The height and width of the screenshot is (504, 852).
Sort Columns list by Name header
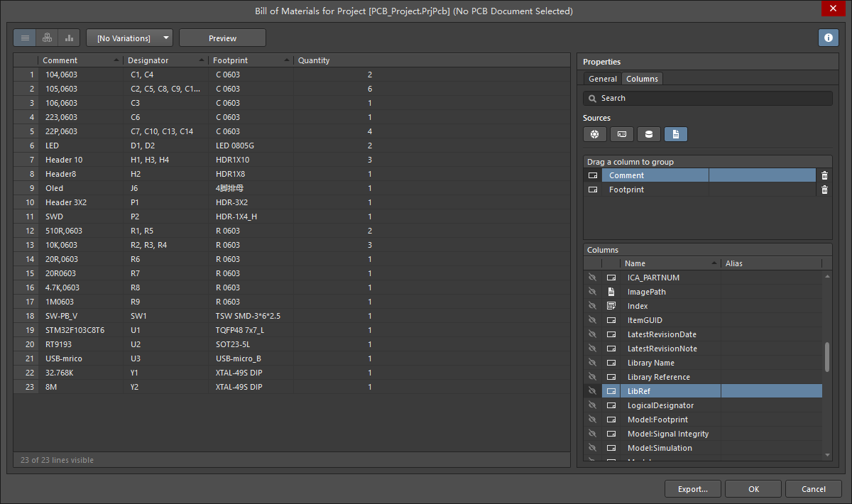670,263
